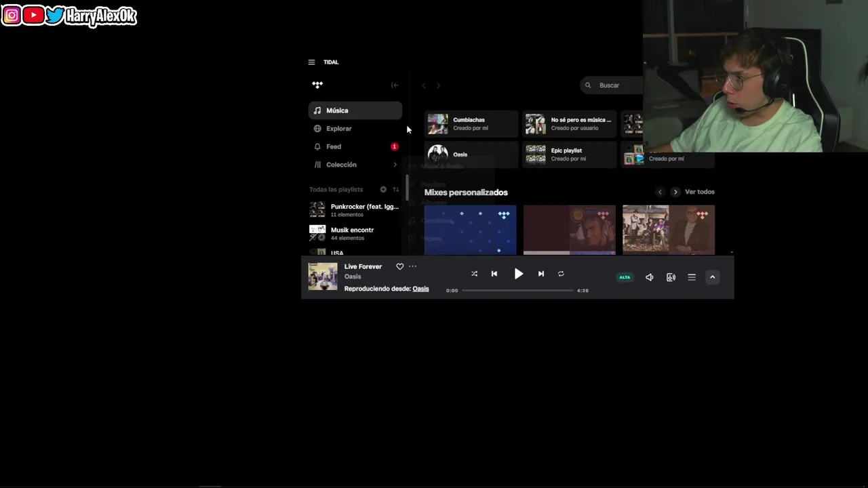Play the current track
Image resolution: width=868 pixels, height=488 pixels.
pos(518,274)
